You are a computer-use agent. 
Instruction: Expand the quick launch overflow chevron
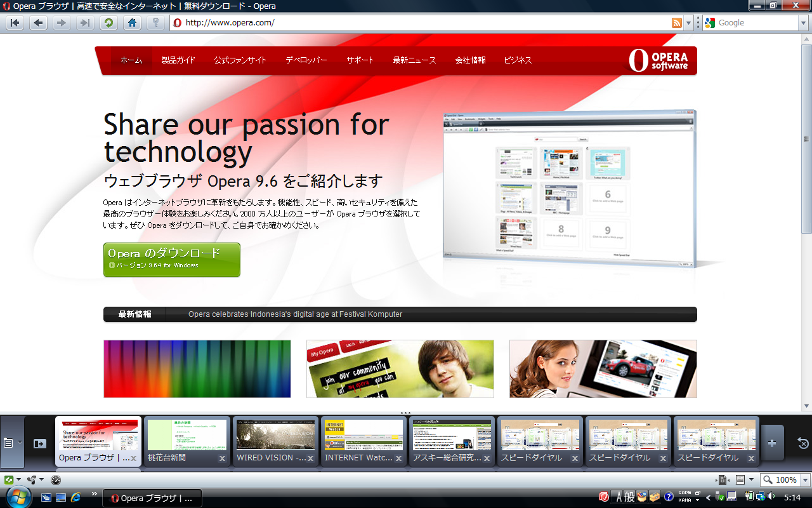(x=95, y=493)
